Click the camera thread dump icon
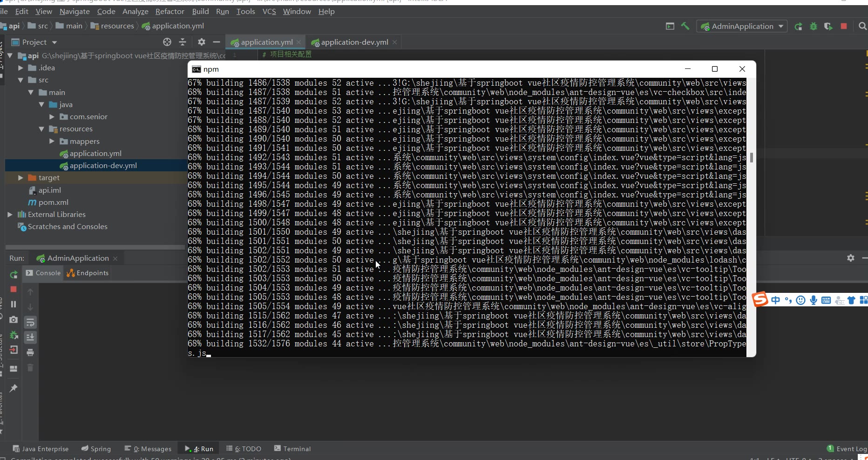This screenshot has height=460, width=868. [14, 319]
